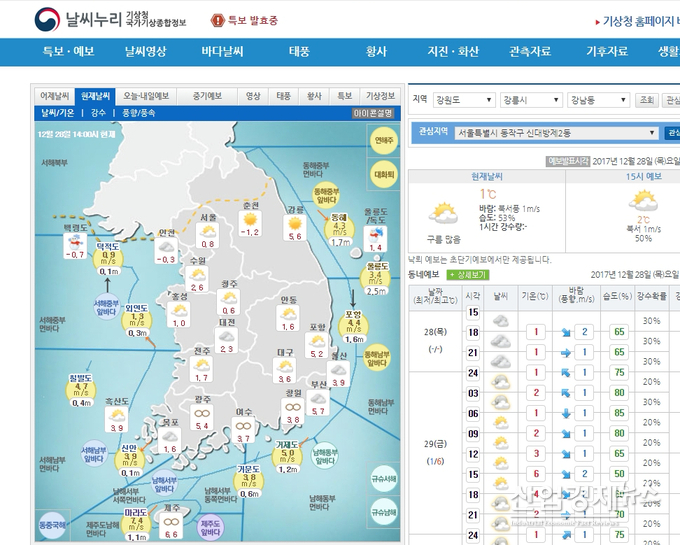Click Andong weather icon on map

pos(288,314)
